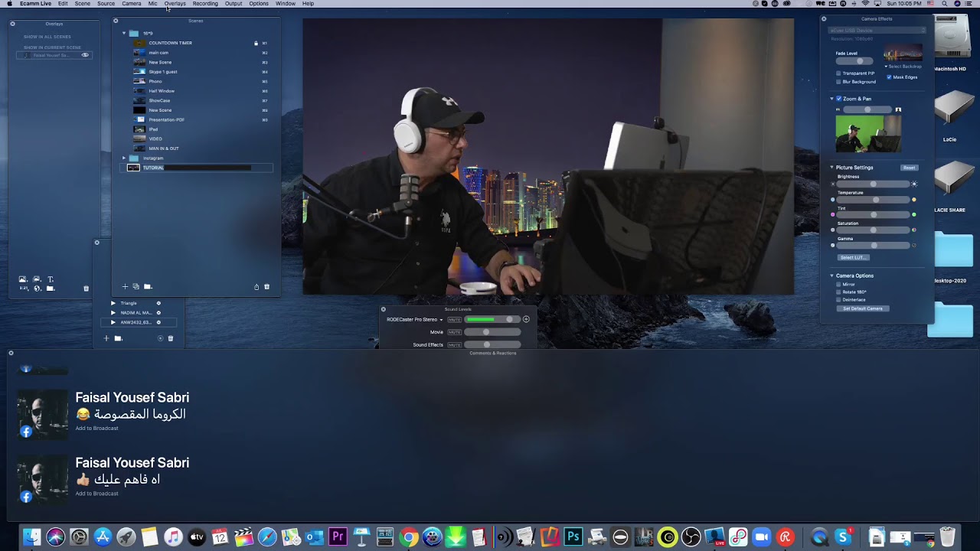Screen dimensions: 980x551
Task: Collapse the 16*9 scenes folder
Action: pos(124,33)
